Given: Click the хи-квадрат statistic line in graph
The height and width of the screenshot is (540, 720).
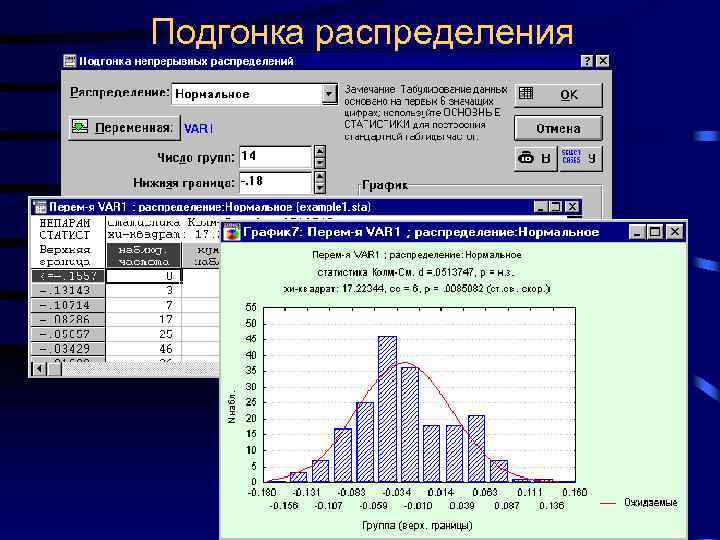Looking at the screenshot, I should tap(416, 289).
